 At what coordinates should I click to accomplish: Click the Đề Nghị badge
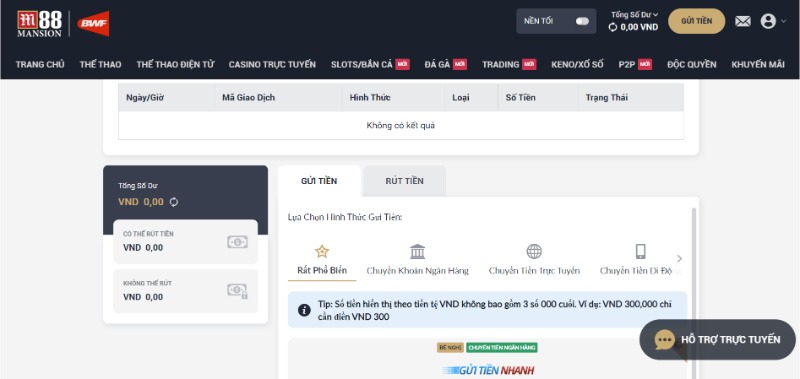tap(450, 348)
